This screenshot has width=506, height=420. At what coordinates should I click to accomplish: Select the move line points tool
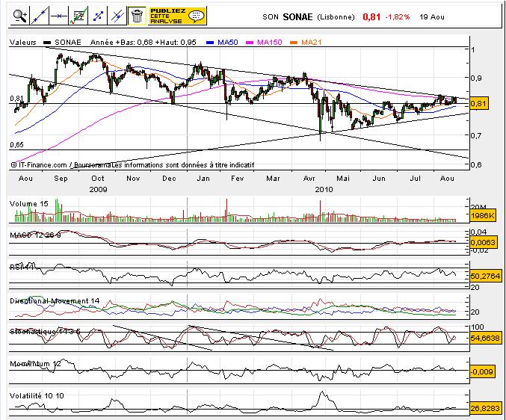pos(97,16)
